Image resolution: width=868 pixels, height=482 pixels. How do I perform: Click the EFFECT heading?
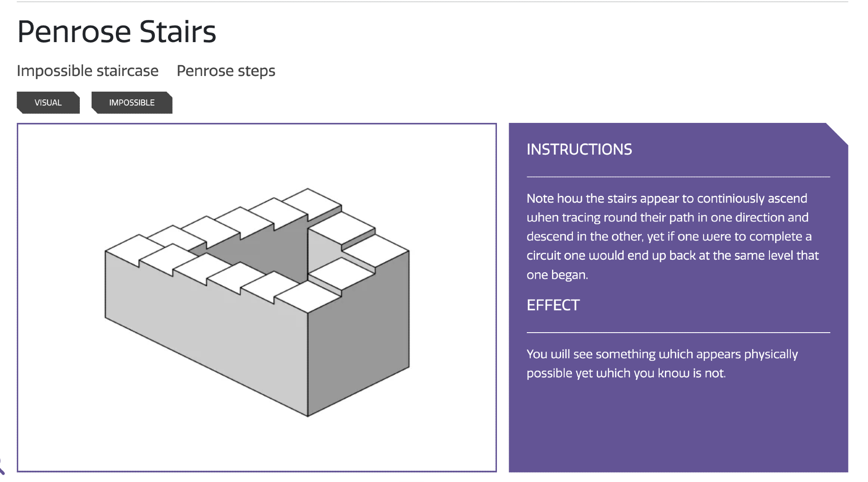(x=553, y=305)
